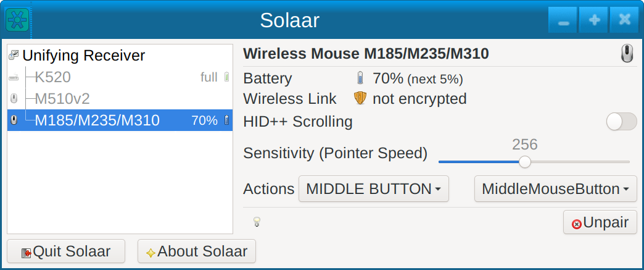The height and width of the screenshot is (270, 644).
Task: Click the Sensitivity pointer speed slider handle
Action: [525, 162]
